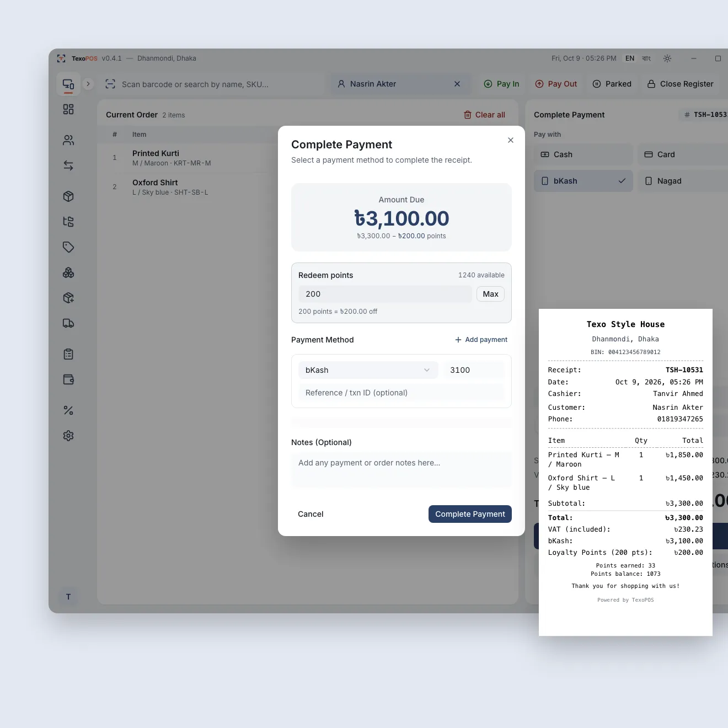
Task: Click the Pay Out button
Action: (x=556, y=84)
